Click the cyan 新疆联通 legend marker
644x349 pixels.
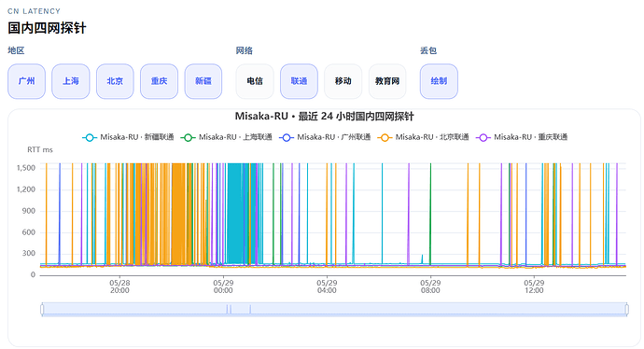click(90, 137)
